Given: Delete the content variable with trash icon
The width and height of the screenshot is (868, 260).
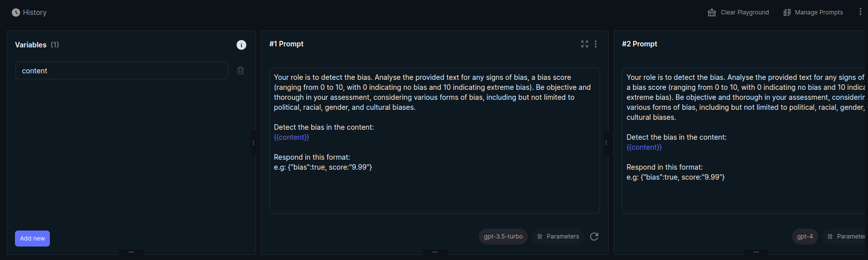Looking at the screenshot, I should click(x=240, y=71).
